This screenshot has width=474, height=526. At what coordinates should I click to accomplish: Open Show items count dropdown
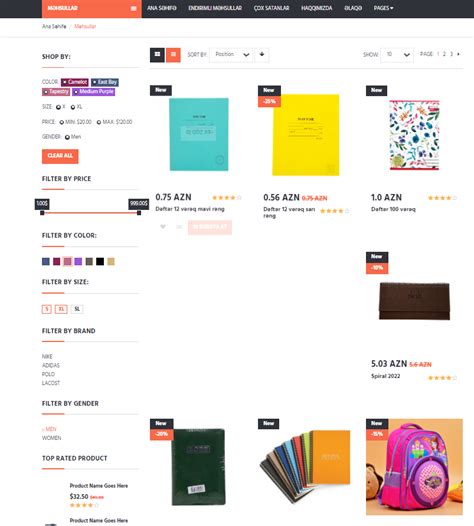pos(397,55)
